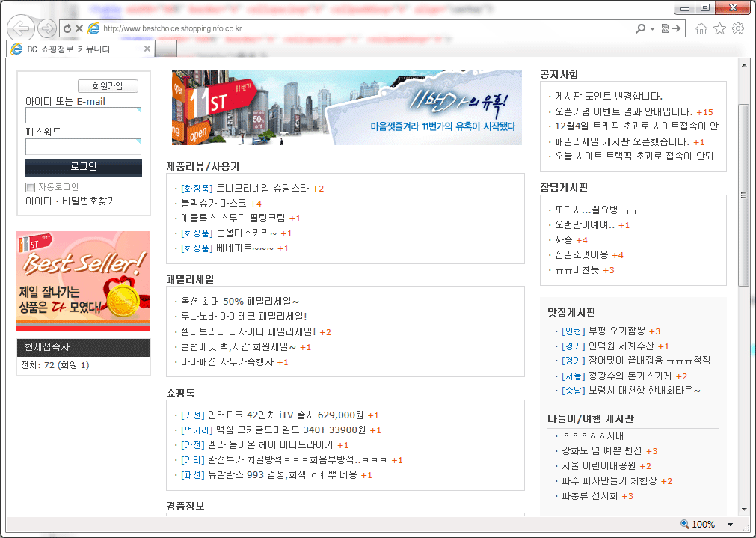Click the Internet Explorer page icon in address bar
The width and height of the screenshot is (756, 538).
tap(93, 28)
